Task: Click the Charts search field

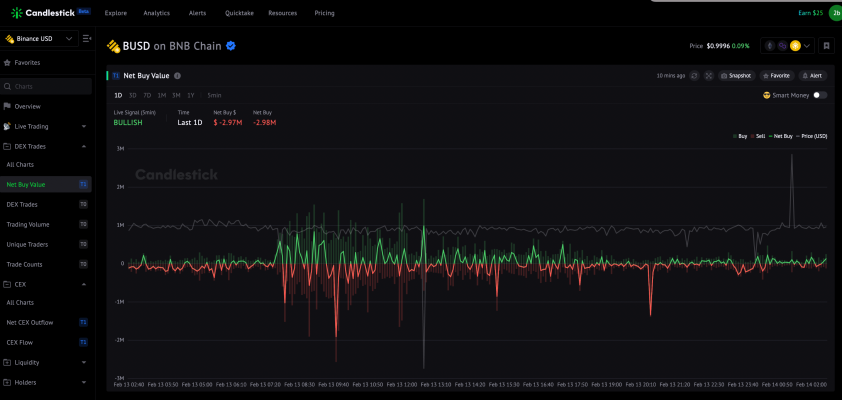Action: point(46,86)
